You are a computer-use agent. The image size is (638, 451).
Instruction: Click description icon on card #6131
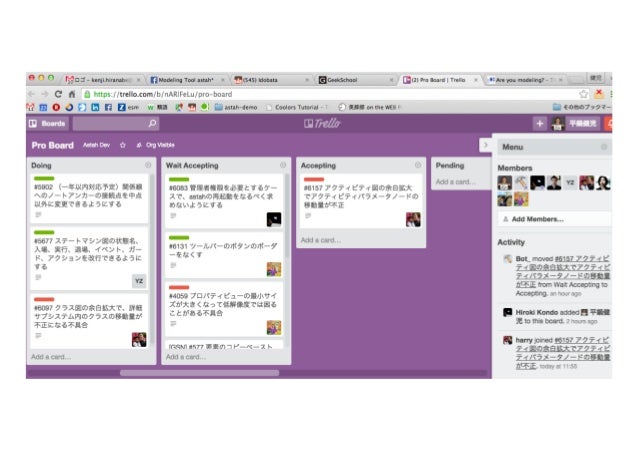[173, 265]
